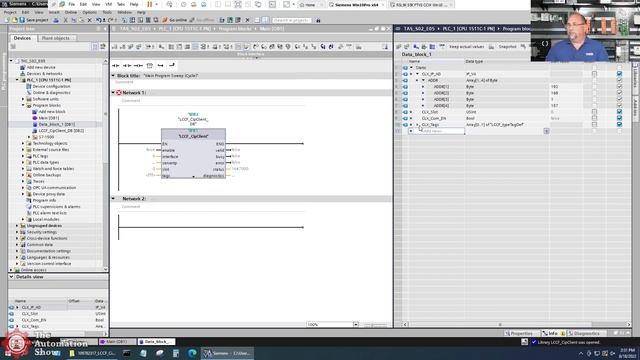Select the Data_block editor tab at bottom
The height and width of the screenshot is (360, 640).
point(156,342)
